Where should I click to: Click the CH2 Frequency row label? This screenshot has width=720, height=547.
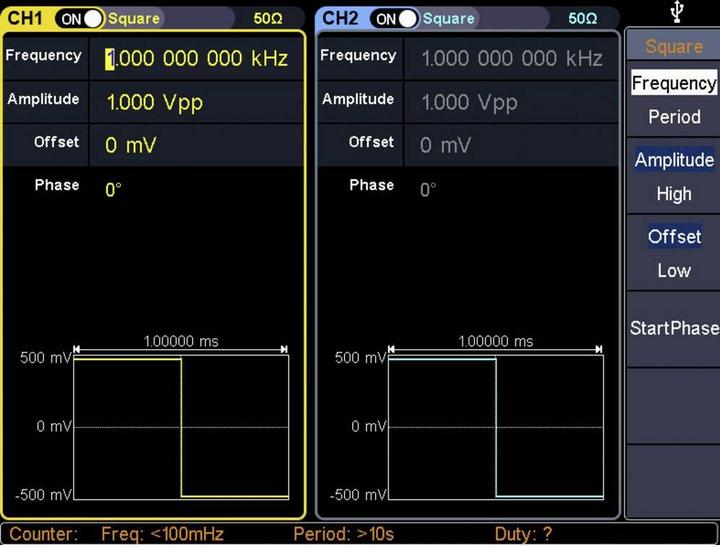pyautogui.click(x=358, y=56)
